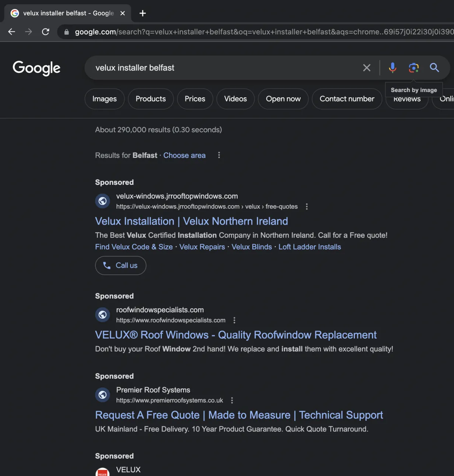The height and width of the screenshot is (476, 454).
Task: Open Search by image camera icon
Action: tap(414, 68)
